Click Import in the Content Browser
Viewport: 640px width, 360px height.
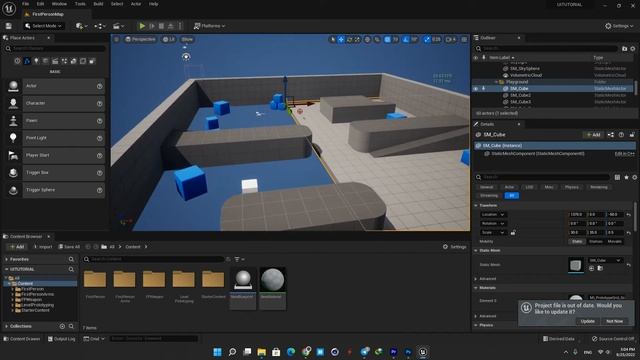coord(43,247)
